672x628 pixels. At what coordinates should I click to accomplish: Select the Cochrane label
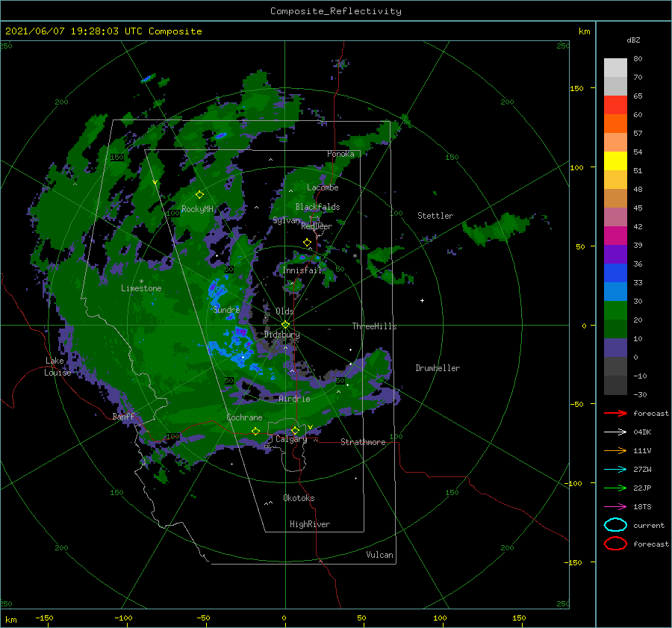(x=244, y=417)
